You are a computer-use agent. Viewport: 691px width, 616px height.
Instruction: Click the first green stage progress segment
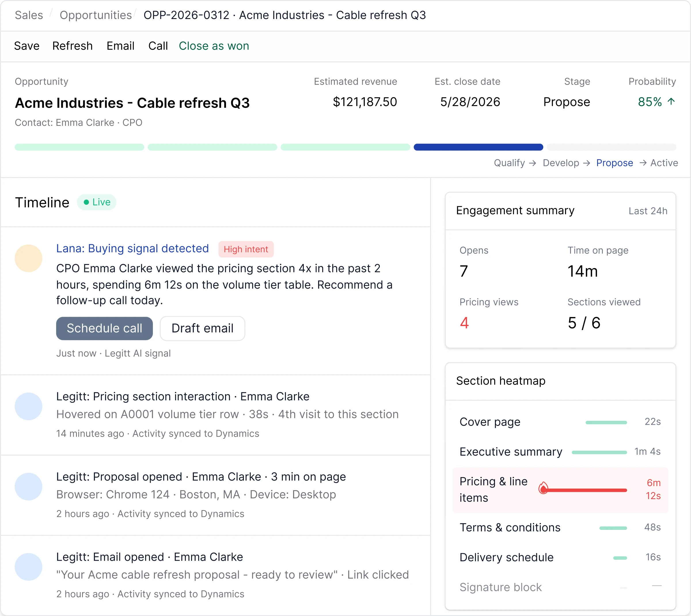(x=79, y=147)
